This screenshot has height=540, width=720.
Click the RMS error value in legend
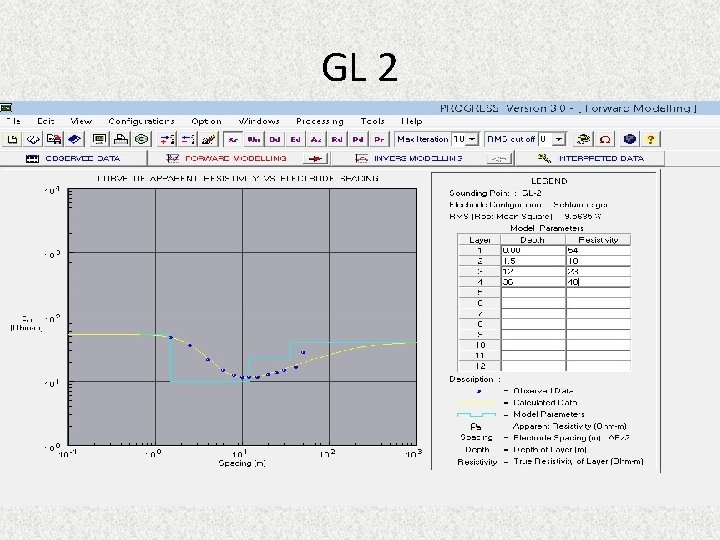(x=583, y=216)
